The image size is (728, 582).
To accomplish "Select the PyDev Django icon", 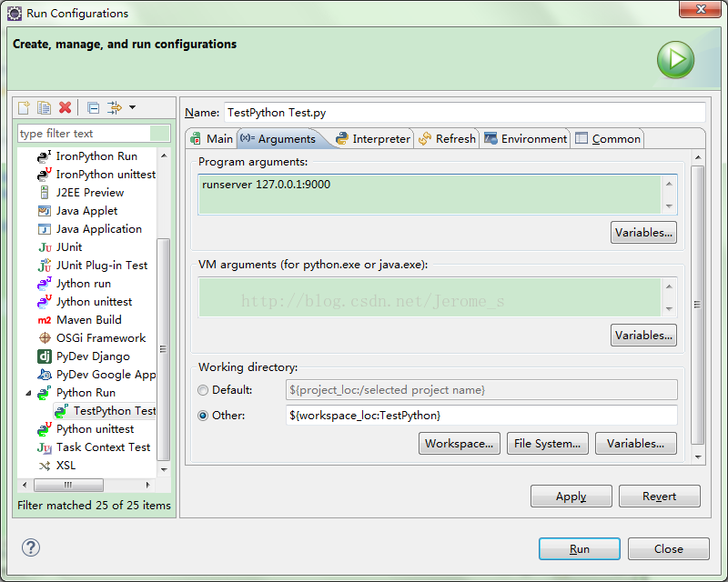I will point(44,356).
